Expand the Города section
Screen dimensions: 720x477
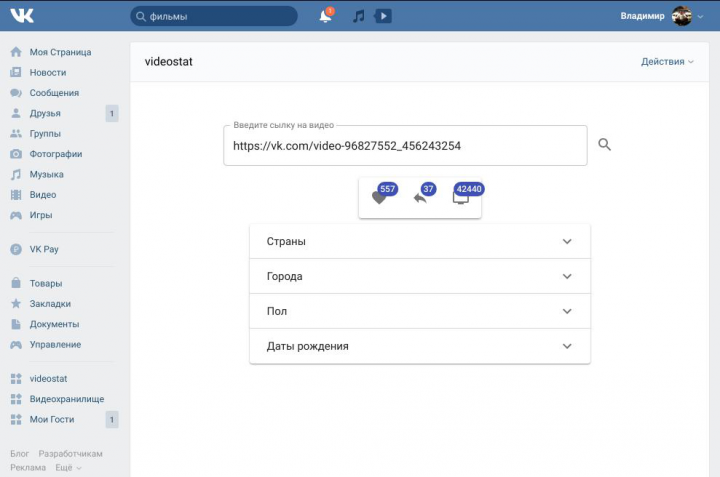tap(420, 276)
